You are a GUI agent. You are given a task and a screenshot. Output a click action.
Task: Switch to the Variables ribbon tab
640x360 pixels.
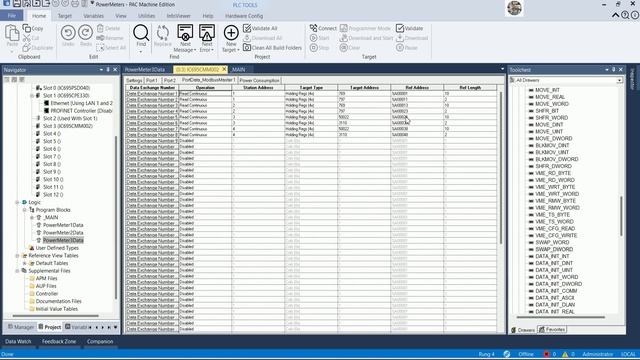[x=93, y=16]
